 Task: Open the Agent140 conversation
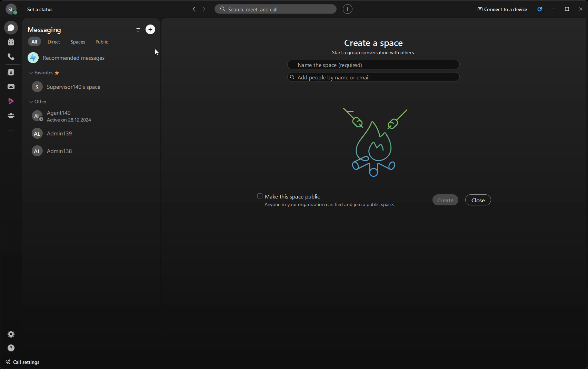(x=91, y=116)
